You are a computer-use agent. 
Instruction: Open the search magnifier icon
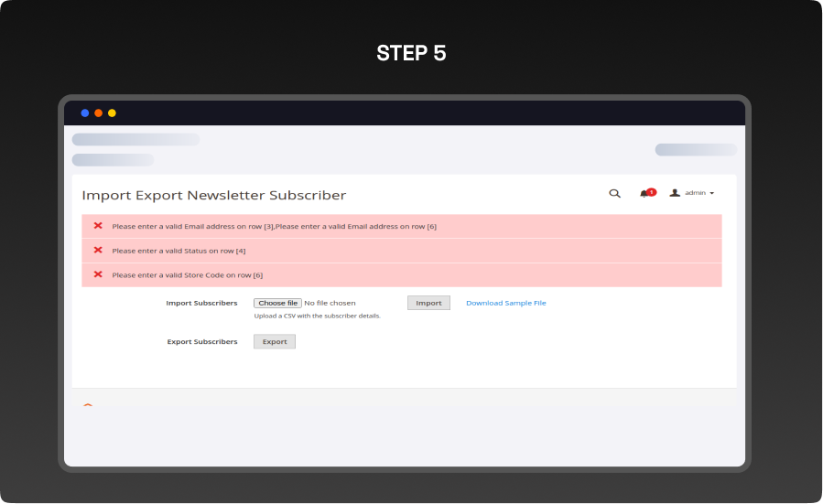click(615, 193)
